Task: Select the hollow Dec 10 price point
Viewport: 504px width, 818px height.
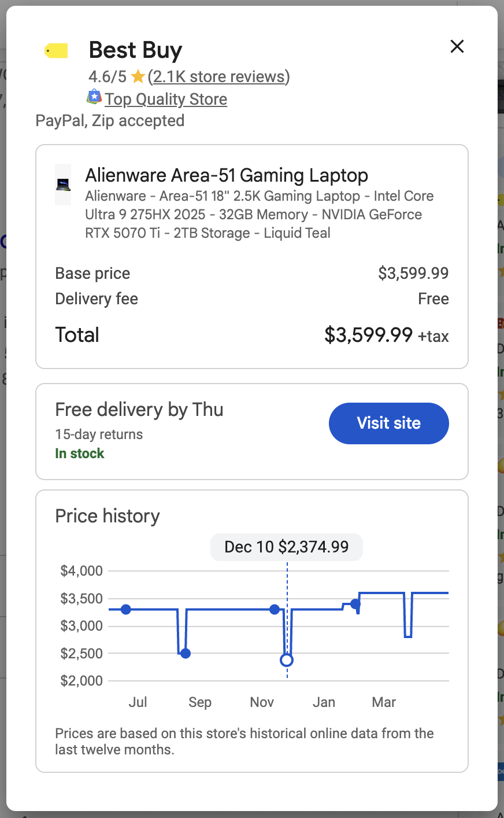Action: tap(286, 660)
